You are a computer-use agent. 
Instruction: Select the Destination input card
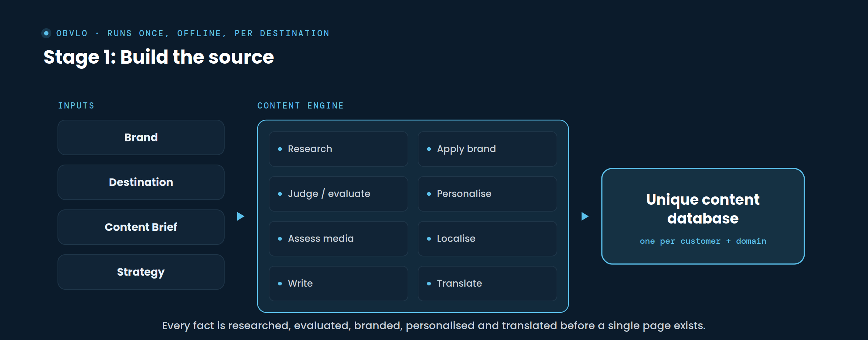pos(141,182)
